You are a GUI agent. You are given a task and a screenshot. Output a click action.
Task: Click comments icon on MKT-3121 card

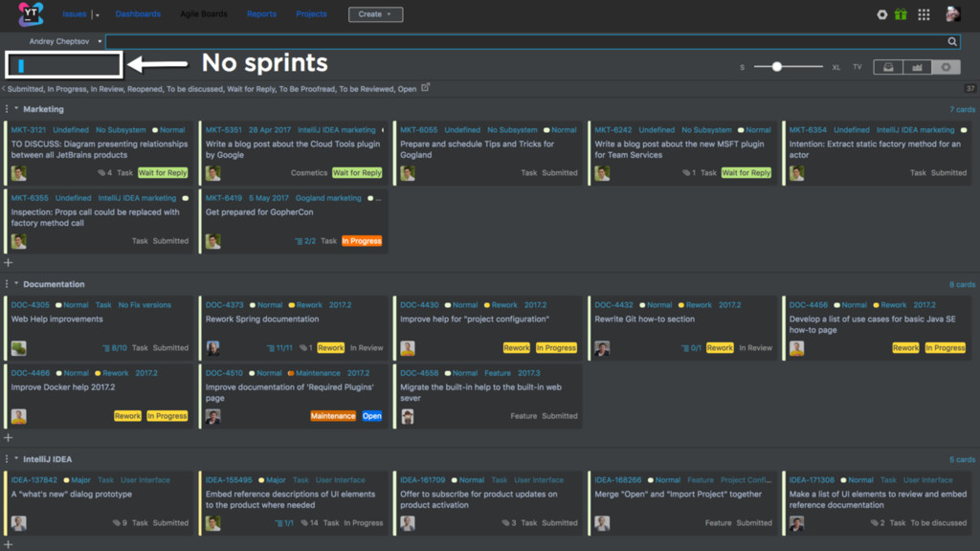(x=101, y=173)
